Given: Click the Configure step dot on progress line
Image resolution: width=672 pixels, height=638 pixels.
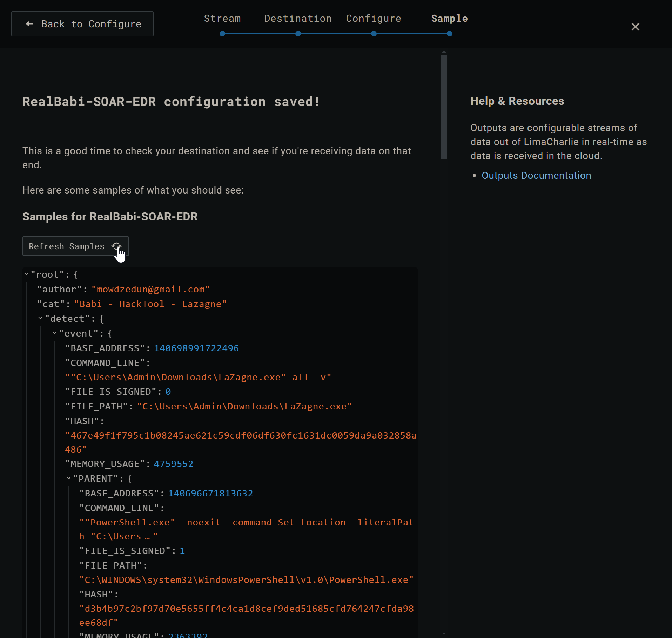Looking at the screenshot, I should click(x=374, y=34).
